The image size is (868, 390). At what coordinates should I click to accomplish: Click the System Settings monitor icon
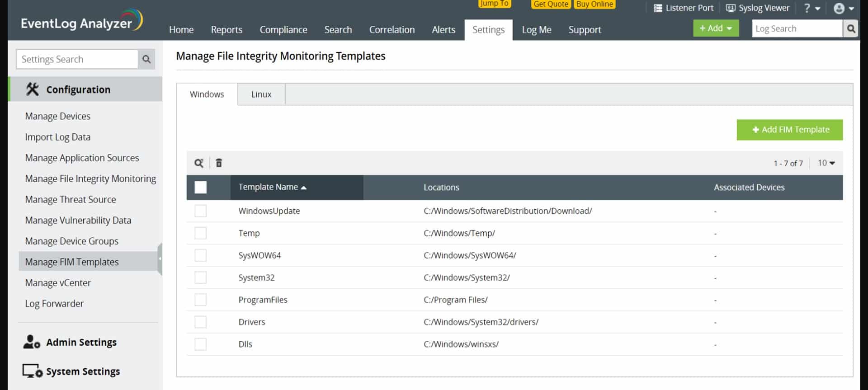tap(33, 371)
